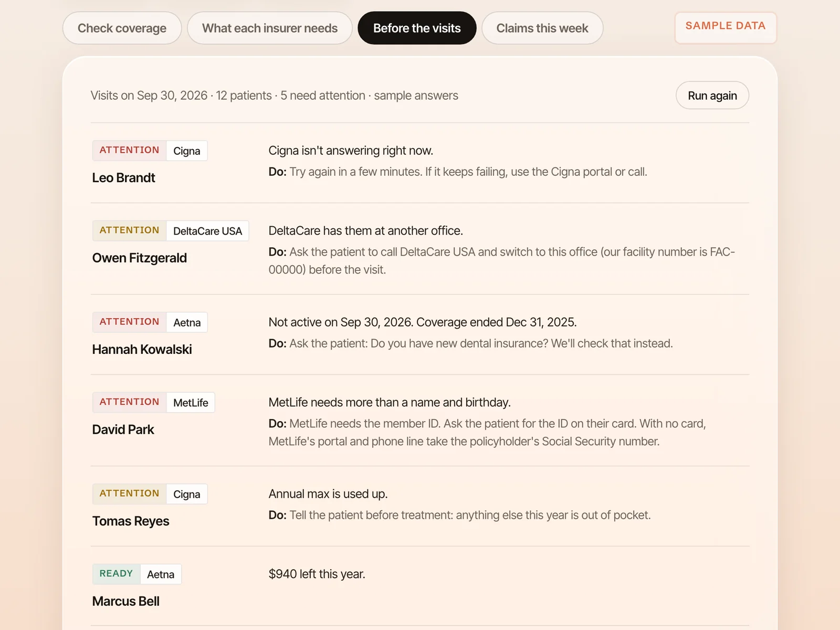Viewport: 840px width, 630px height.
Task: Click the ATTENTION tag on David Park's row
Action: (129, 402)
